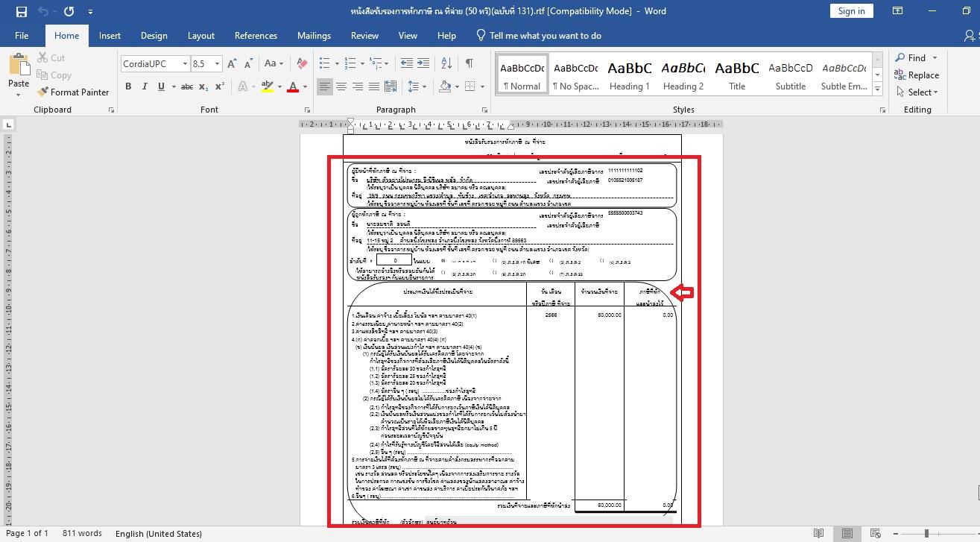Start a bulleted list
The image size is (980, 542).
(325, 64)
